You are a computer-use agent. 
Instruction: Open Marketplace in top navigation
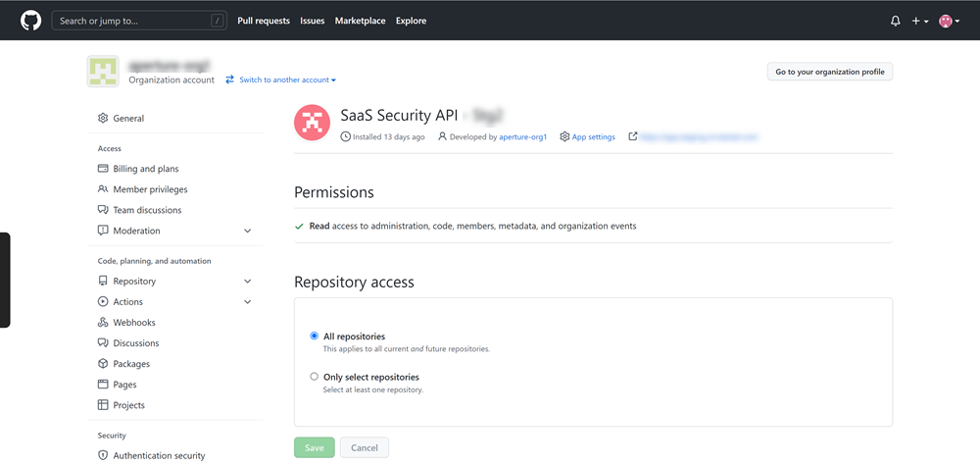360,21
